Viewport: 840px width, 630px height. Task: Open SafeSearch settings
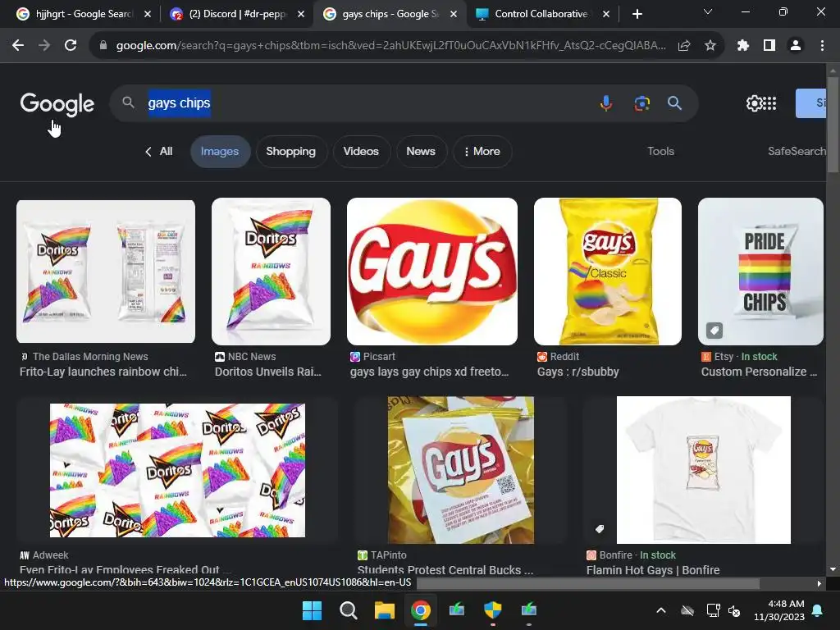pos(797,152)
